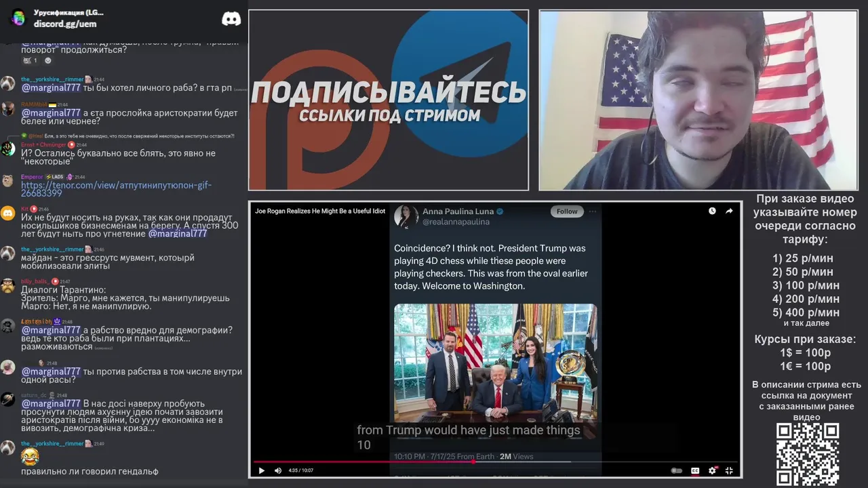This screenshot has height=488, width=868.
Task: Click the tariff line '1) 25 р/мин'
Action: pyautogui.click(x=803, y=258)
